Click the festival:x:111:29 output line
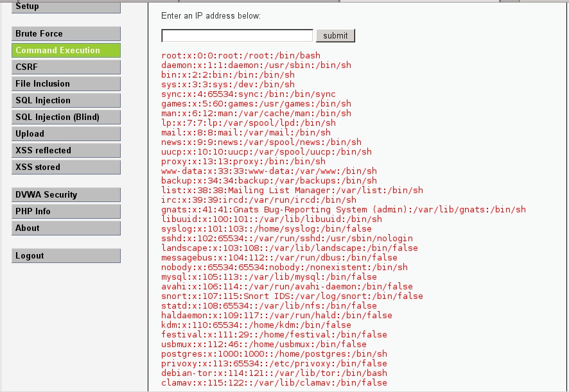Viewport: 569px width, 392px height. pyautogui.click(x=274, y=334)
